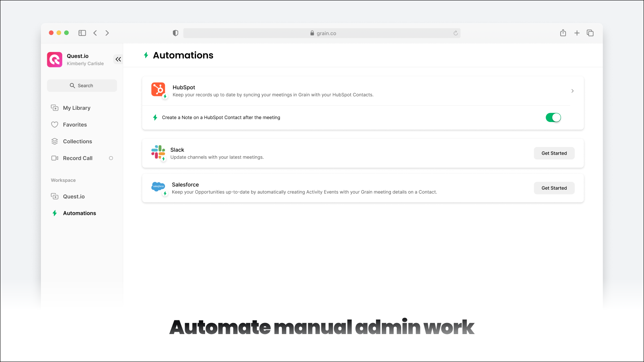Click the Record Call camera icon
Screen dimensions: 644x362
point(55,158)
